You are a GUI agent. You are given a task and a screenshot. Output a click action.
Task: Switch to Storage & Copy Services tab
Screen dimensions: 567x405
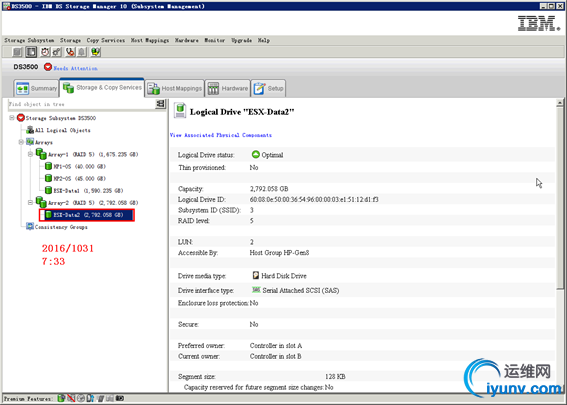pyautogui.click(x=102, y=88)
